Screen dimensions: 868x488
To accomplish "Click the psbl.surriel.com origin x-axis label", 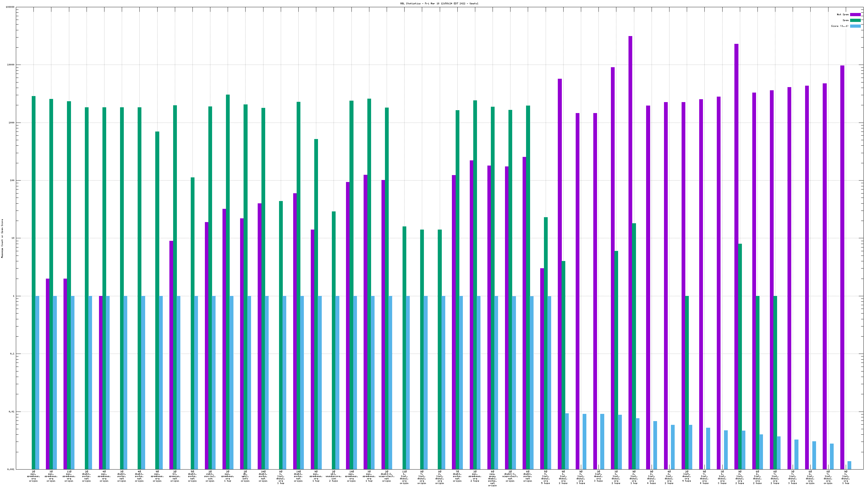I will pos(210,476).
